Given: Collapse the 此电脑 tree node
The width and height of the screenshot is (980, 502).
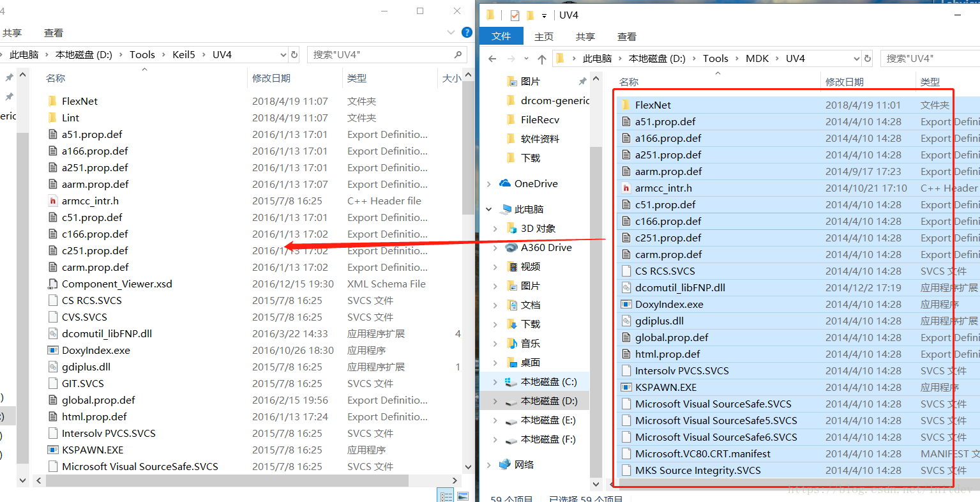Looking at the screenshot, I should 489,209.
